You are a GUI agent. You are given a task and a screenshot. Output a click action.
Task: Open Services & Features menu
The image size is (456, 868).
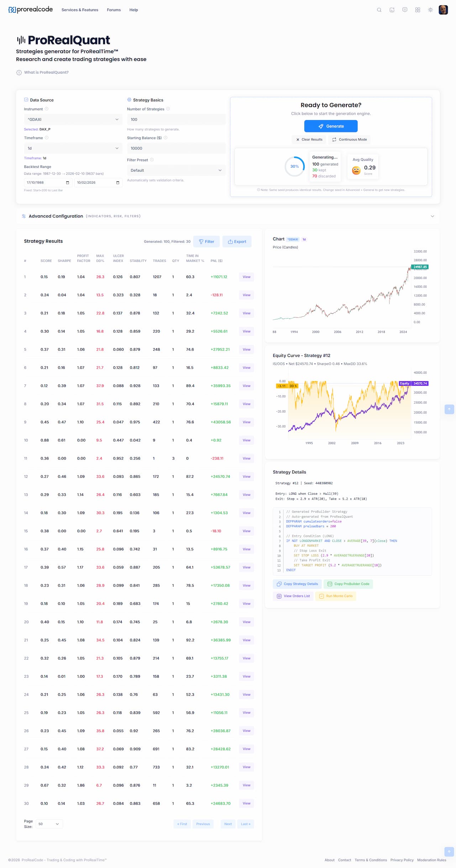pos(80,10)
